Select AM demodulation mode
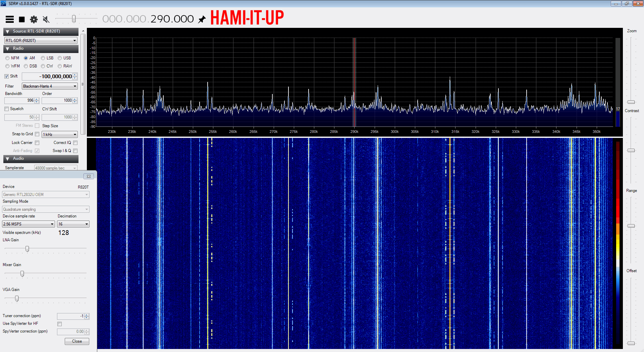Image resolution: width=644 pixels, height=352 pixels. click(26, 58)
